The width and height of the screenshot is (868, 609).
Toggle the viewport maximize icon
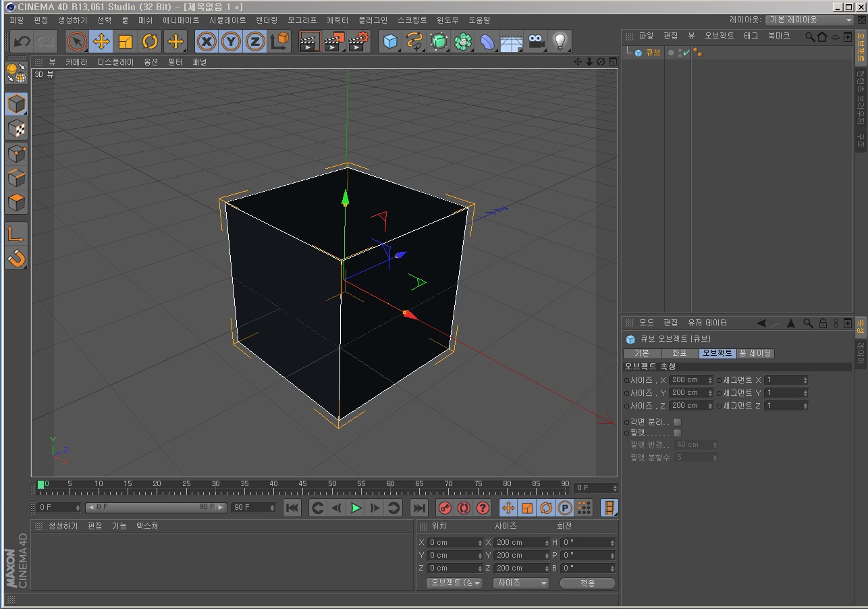[613, 61]
